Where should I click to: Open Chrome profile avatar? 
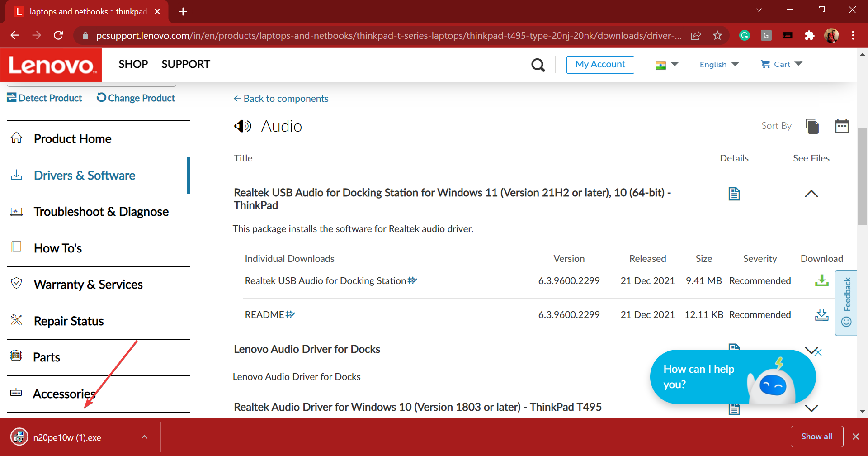click(831, 35)
